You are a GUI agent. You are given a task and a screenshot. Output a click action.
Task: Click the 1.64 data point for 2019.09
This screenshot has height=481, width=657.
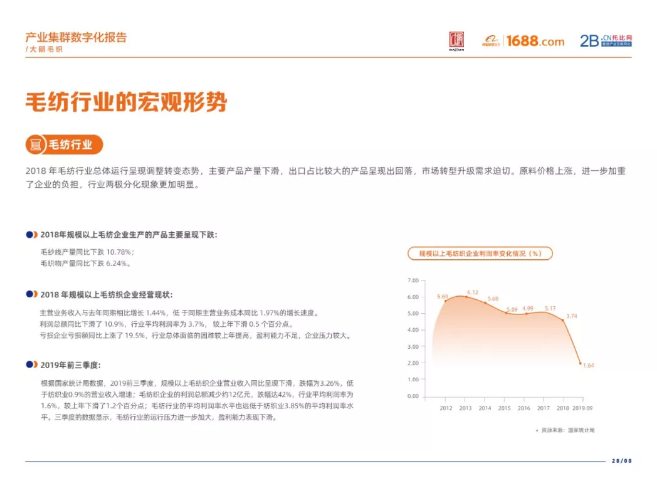click(x=584, y=365)
